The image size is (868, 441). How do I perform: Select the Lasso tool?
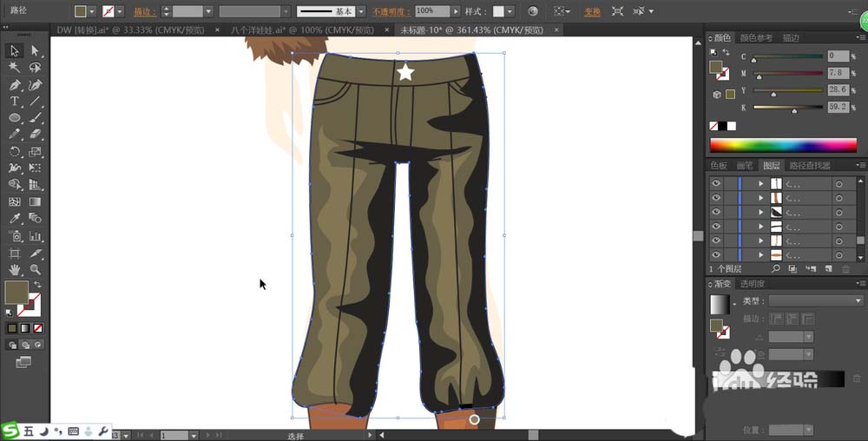pos(36,68)
